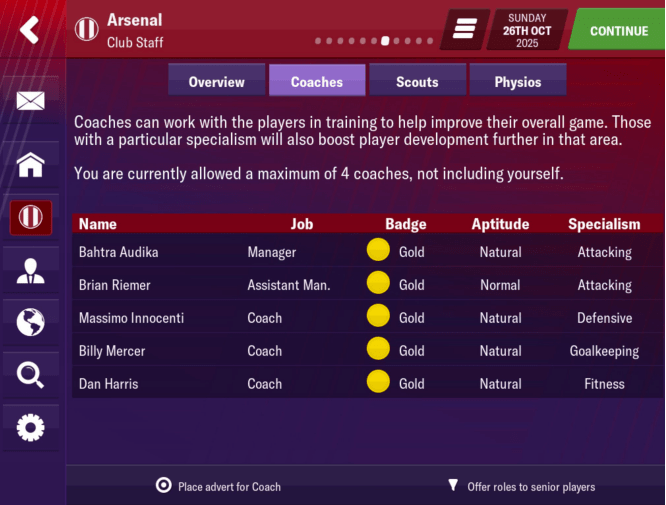666x505 pixels.
Task: Switch to the Overview tab
Action: point(216,82)
